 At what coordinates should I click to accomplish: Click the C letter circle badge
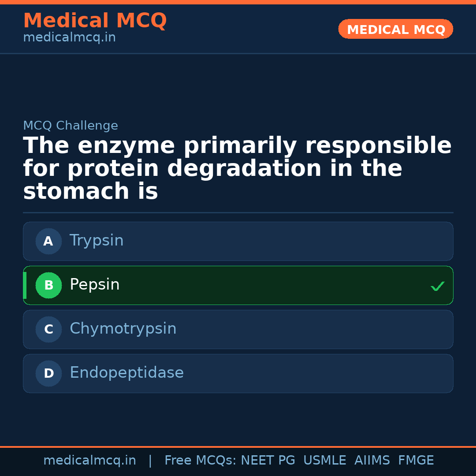48,329
